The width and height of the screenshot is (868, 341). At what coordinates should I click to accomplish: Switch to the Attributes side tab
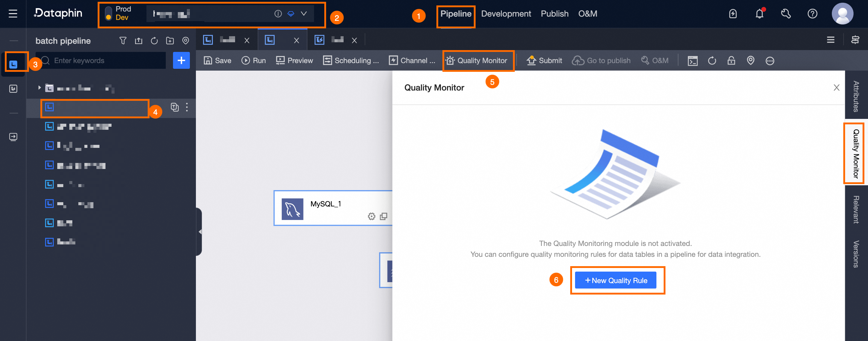856,96
